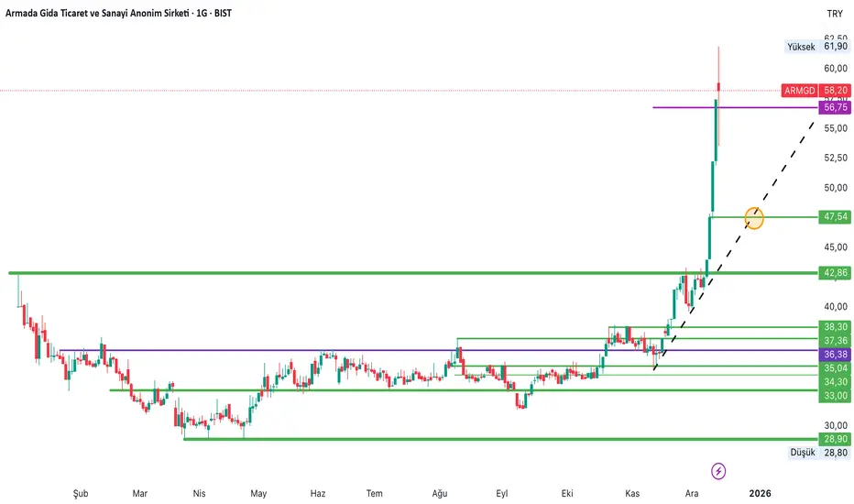Click the Haz month on time axis
This screenshot has height=504, width=854.
pyautogui.click(x=318, y=493)
